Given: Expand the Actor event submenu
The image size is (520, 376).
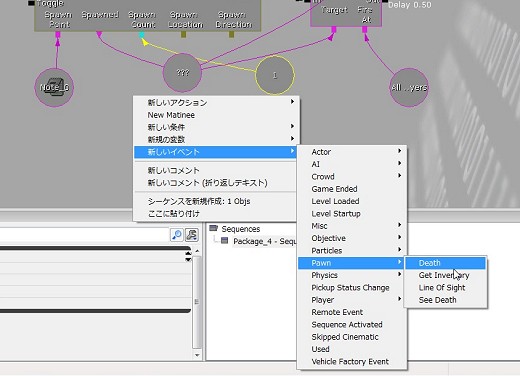Looking at the screenshot, I should click(x=352, y=152).
